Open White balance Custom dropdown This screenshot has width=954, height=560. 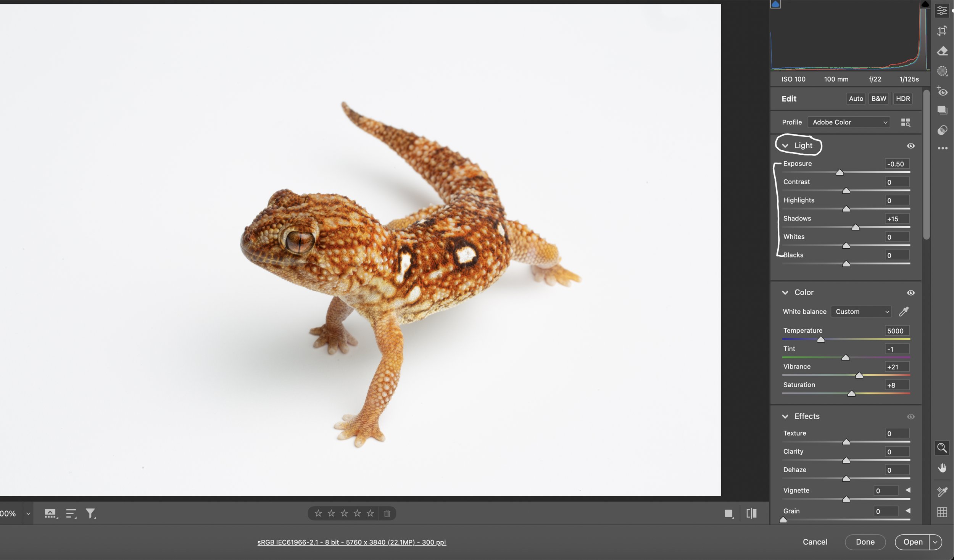[861, 312]
